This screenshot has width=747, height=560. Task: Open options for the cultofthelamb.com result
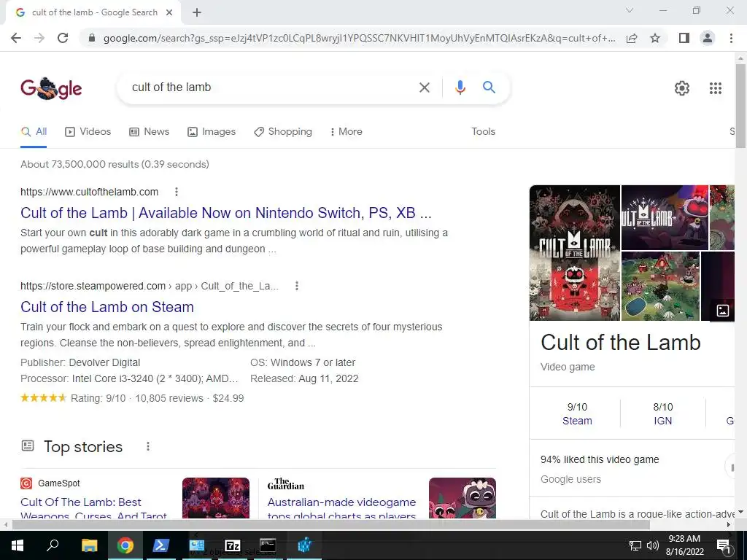tap(177, 192)
